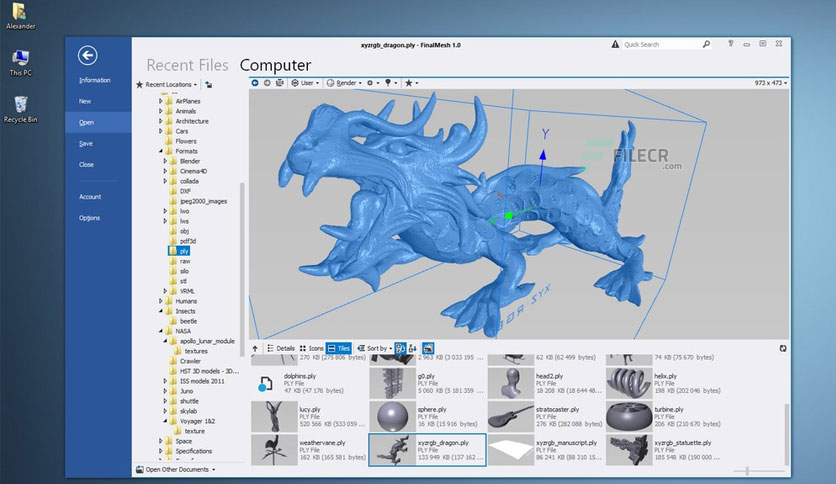The height and width of the screenshot is (484, 836).
Task: Open the Render mode dropdown
Action: 344,83
